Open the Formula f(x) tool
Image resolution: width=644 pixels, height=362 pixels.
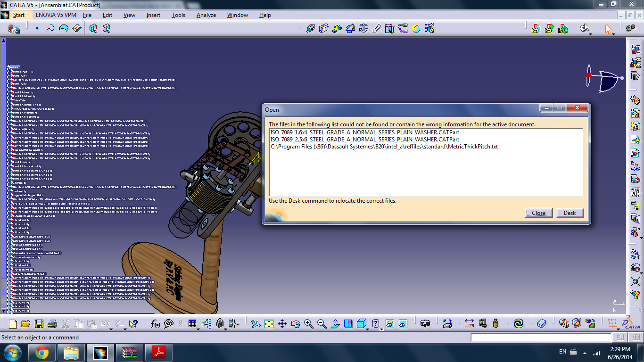155,324
